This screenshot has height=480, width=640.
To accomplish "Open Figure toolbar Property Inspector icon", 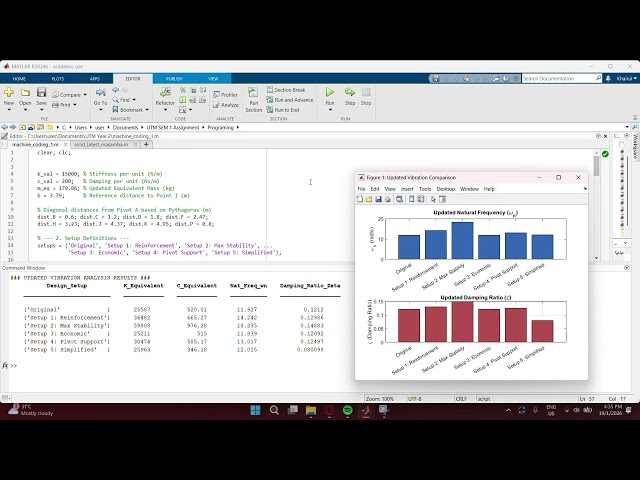I will tap(442, 199).
